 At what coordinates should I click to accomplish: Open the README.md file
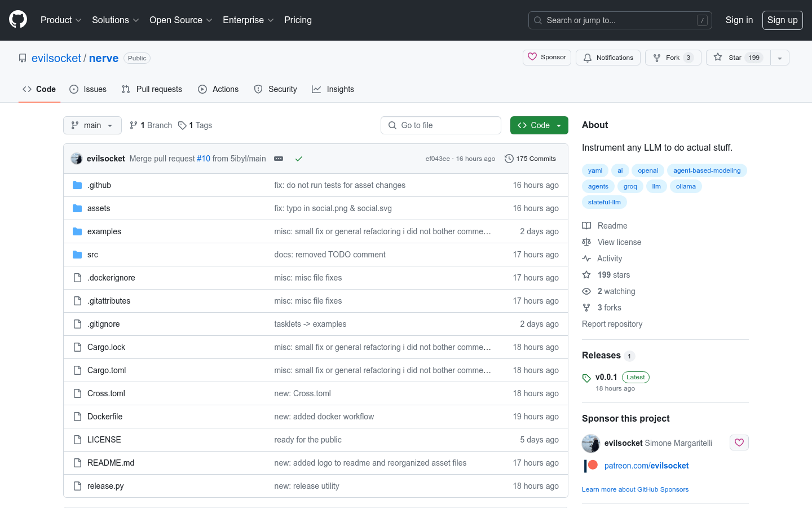pyautogui.click(x=111, y=463)
